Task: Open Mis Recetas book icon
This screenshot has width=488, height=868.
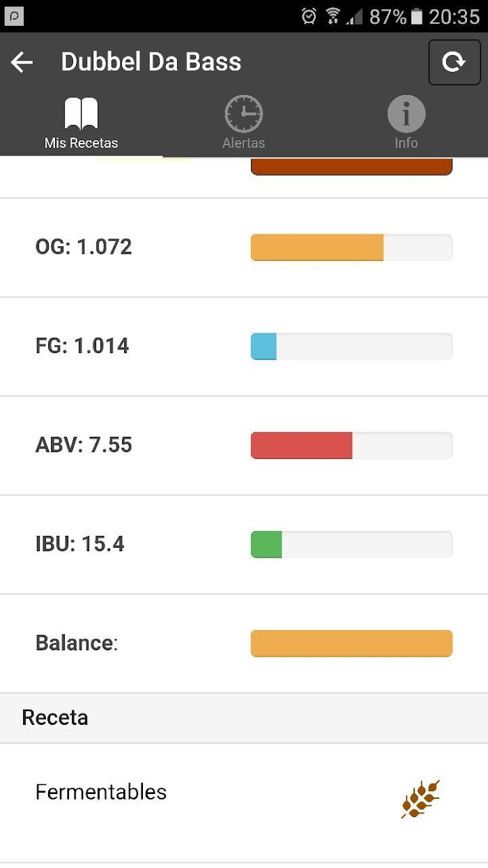Action: pos(81,114)
